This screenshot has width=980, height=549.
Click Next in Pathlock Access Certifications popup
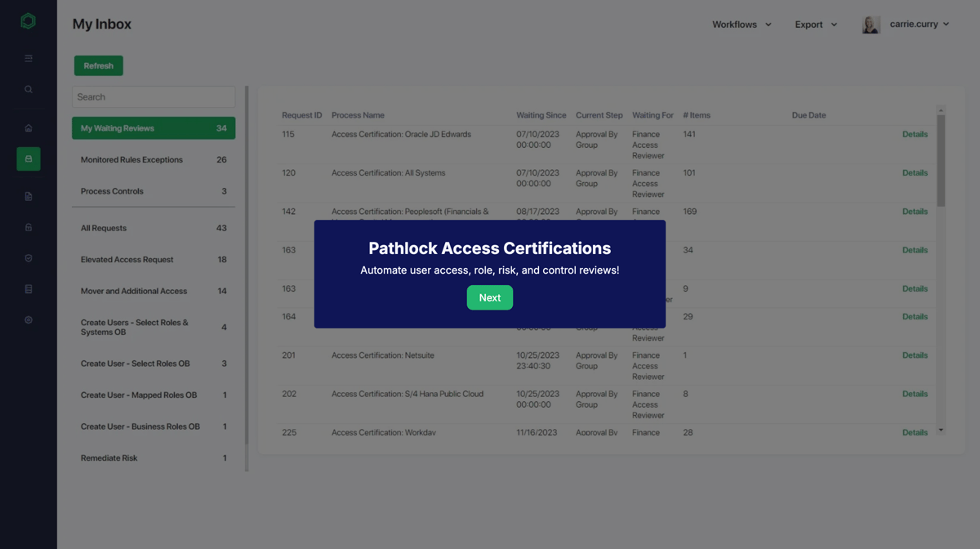click(490, 297)
